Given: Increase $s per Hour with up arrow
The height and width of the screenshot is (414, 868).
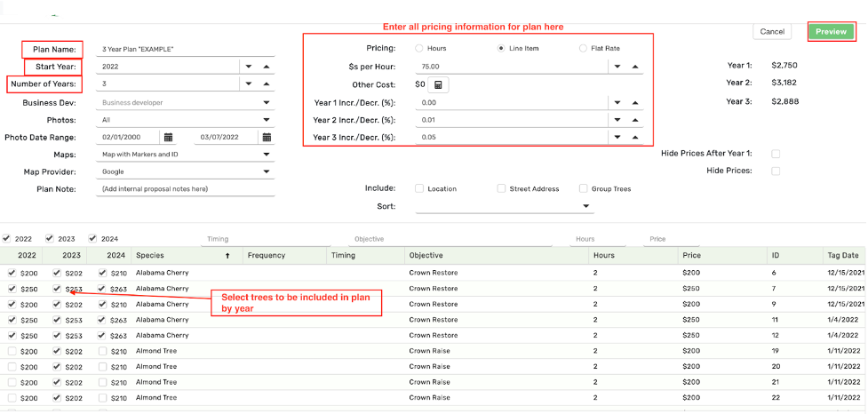Looking at the screenshot, I should 634,67.
